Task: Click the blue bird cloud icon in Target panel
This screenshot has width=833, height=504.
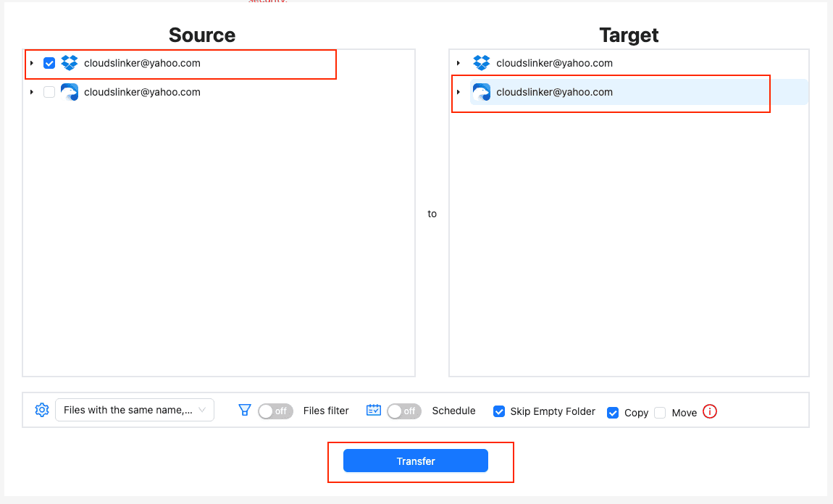Action: pyautogui.click(x=482, y=92)
